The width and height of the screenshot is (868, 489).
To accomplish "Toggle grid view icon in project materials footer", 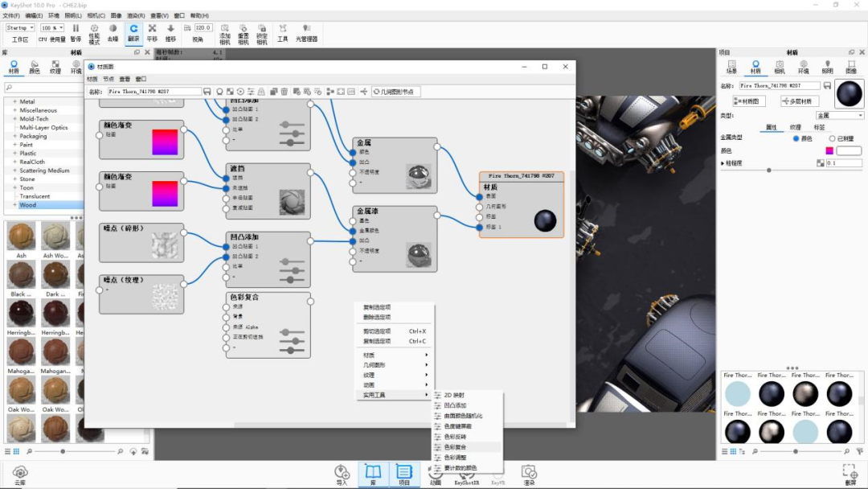I will click(733, 451).
